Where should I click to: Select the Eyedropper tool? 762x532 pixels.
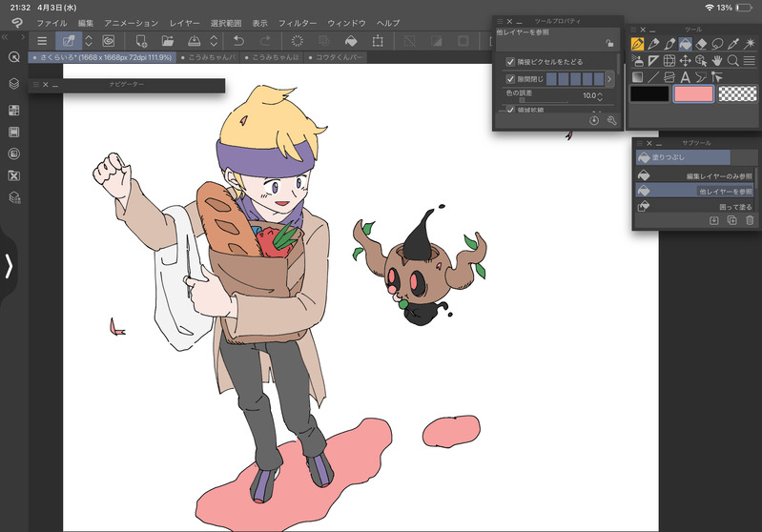click(x=733, y=44)
